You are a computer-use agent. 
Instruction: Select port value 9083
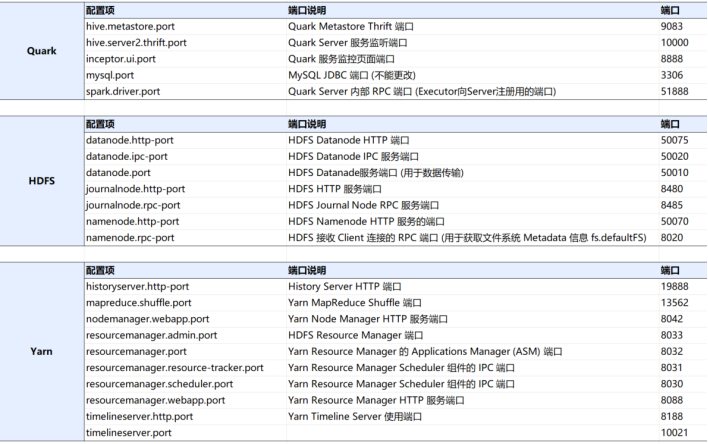pos(683,27)
